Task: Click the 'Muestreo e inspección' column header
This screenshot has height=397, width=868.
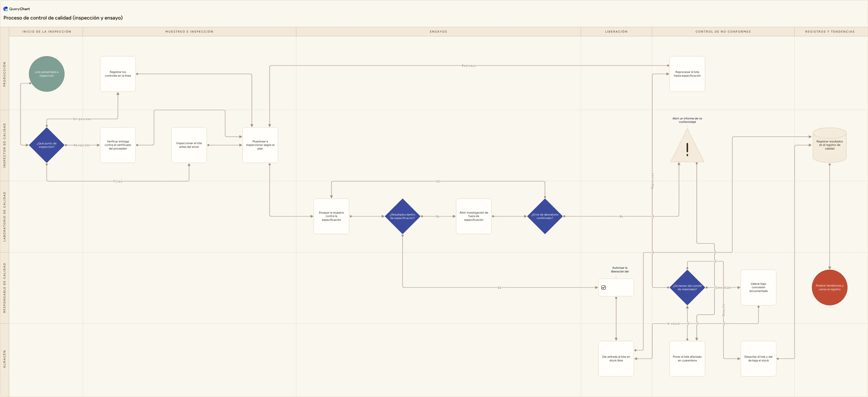Action: tap(189, 32)
